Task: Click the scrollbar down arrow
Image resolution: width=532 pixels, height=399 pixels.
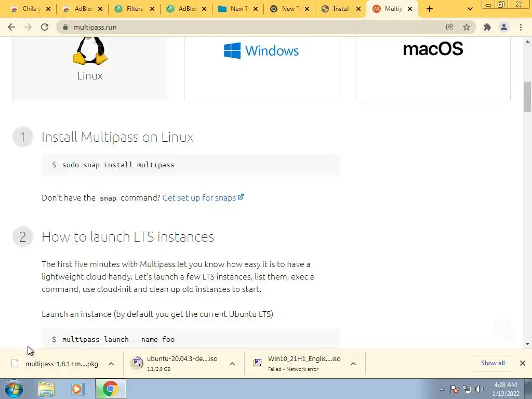Action: [528, 344]
